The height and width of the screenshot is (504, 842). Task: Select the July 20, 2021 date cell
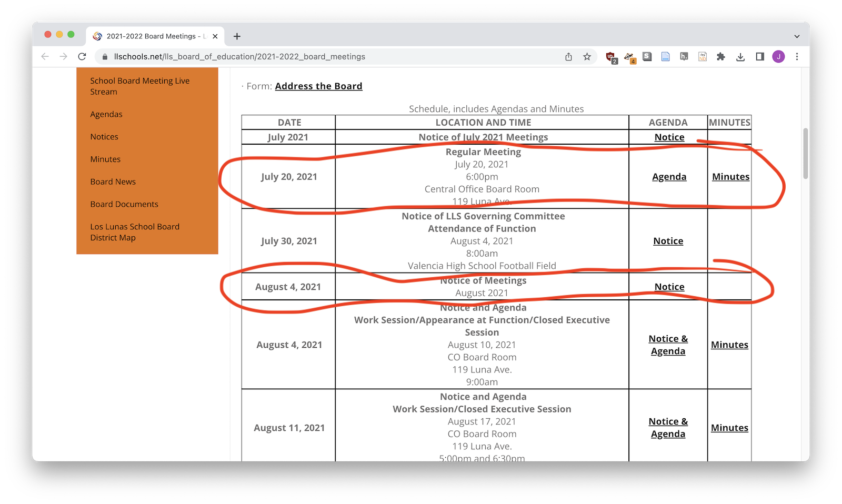pos(289,177)
